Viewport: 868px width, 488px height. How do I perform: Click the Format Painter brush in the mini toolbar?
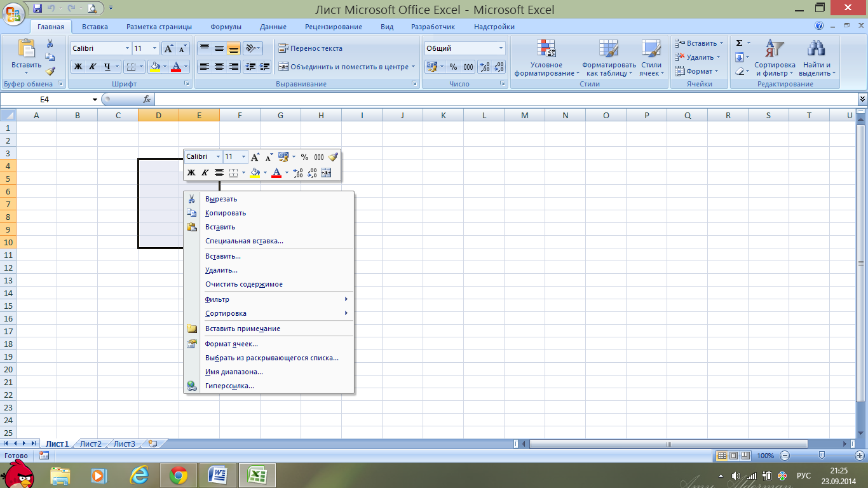click(334, 157)
